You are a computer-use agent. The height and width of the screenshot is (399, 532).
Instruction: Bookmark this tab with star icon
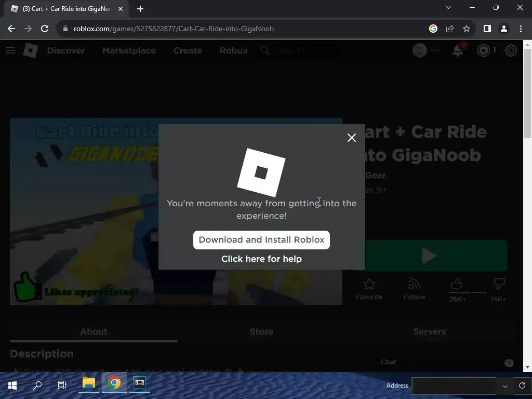[x=467, y=29]
